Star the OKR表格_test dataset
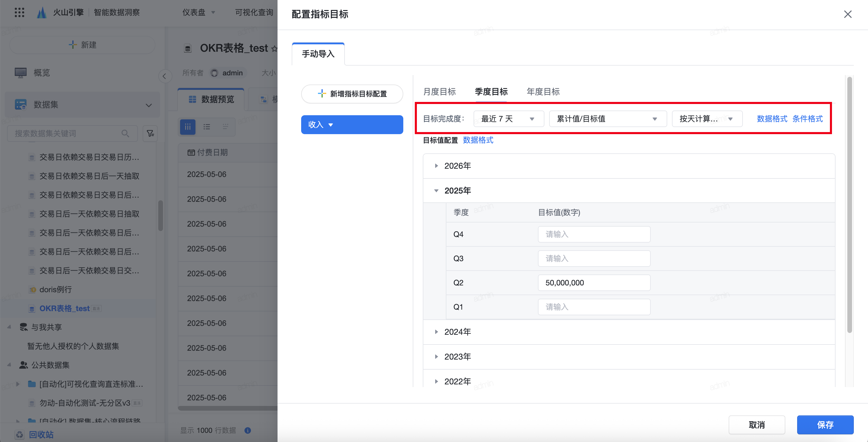 (x=274, y=48)
